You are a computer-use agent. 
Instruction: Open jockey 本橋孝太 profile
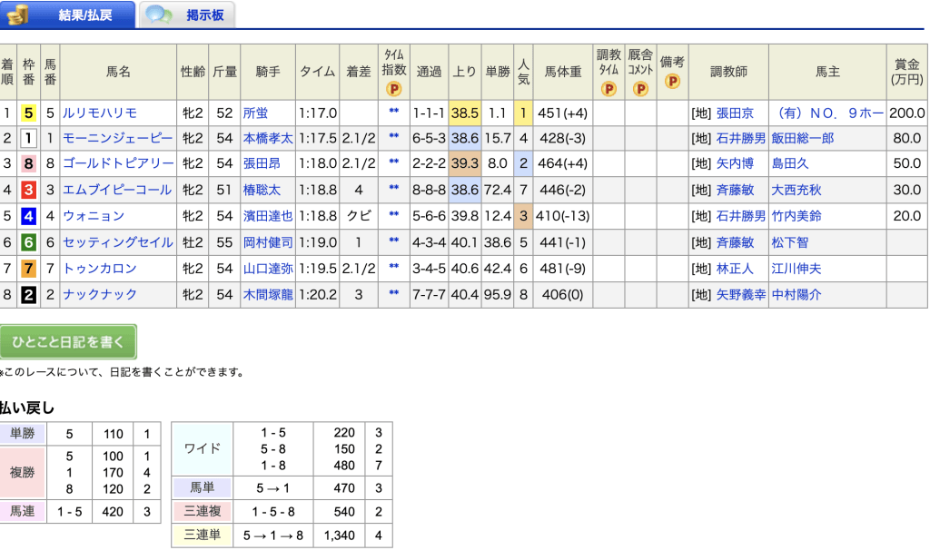pos(268,139)
